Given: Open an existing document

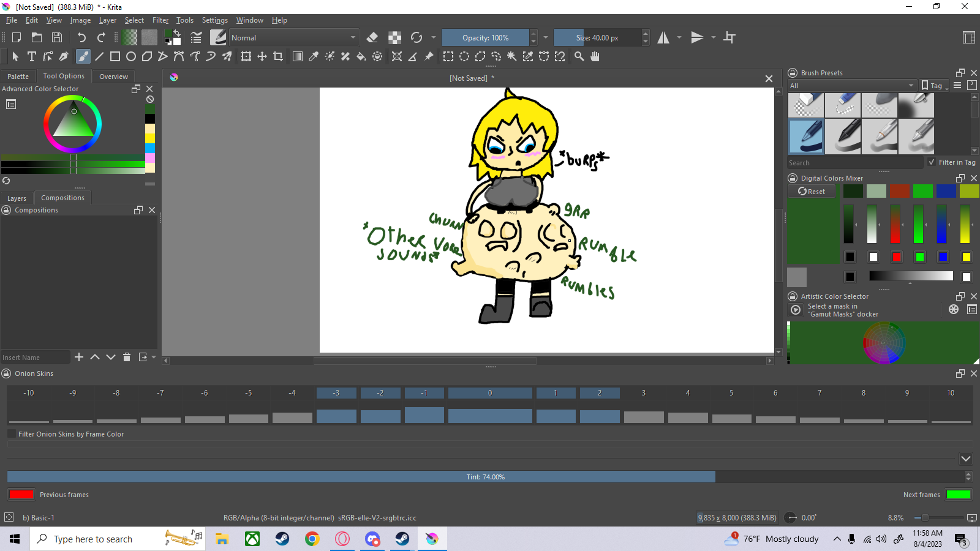Looking at the screenshot, I should pos(37,37).
